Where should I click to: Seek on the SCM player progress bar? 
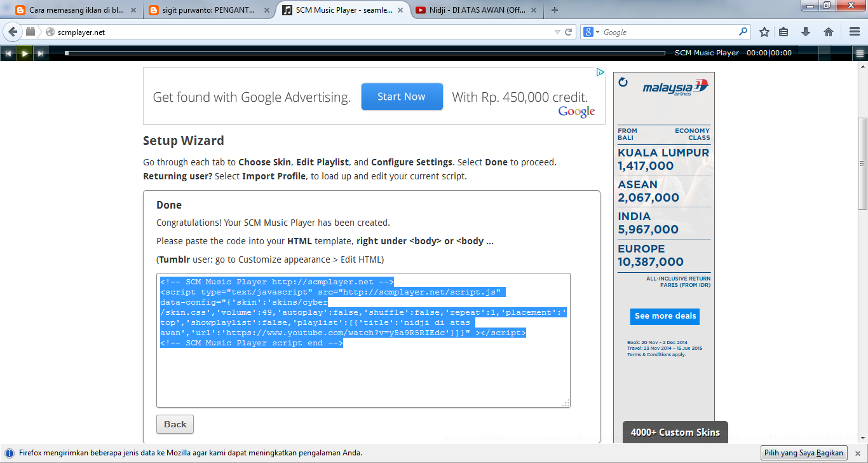click(365, 53)
